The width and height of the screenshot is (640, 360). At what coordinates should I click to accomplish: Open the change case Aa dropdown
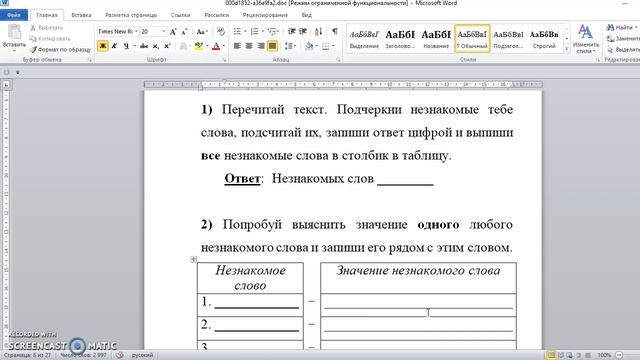click(x=202, y=31)
